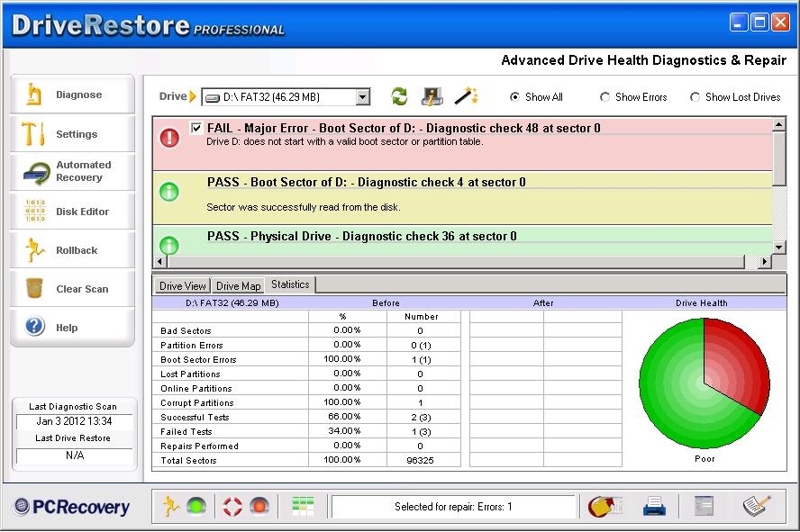Click the magic wand icon
The image size is (800, 532).
point(466,95)
